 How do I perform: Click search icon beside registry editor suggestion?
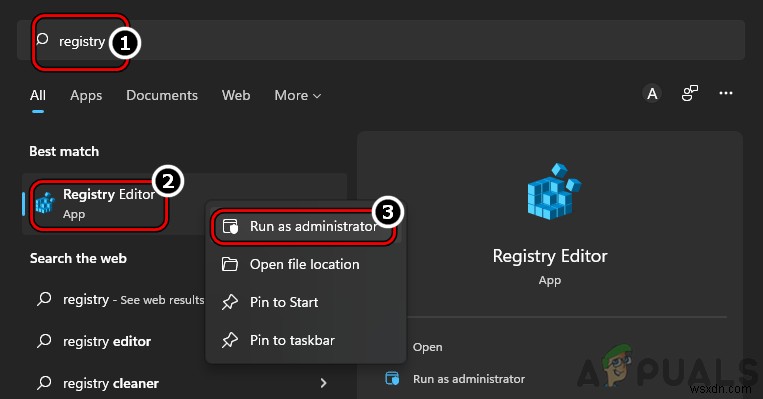click(x=44, y=341)
